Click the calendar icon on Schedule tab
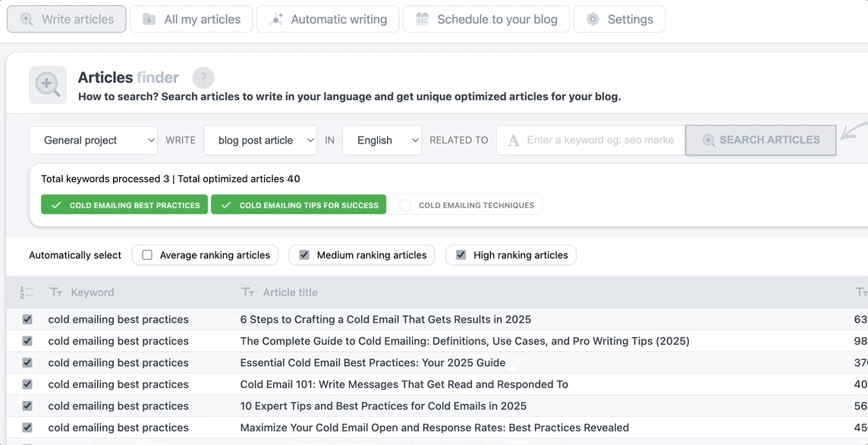Screen dimensions: 868x445 (423, 19)
